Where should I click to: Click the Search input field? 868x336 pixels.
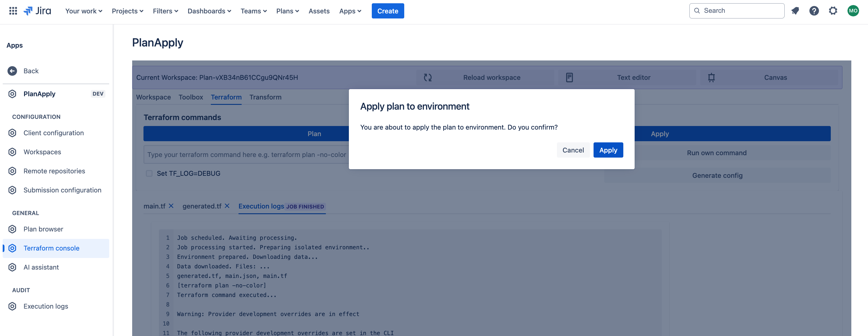click(x=737, y=11)
